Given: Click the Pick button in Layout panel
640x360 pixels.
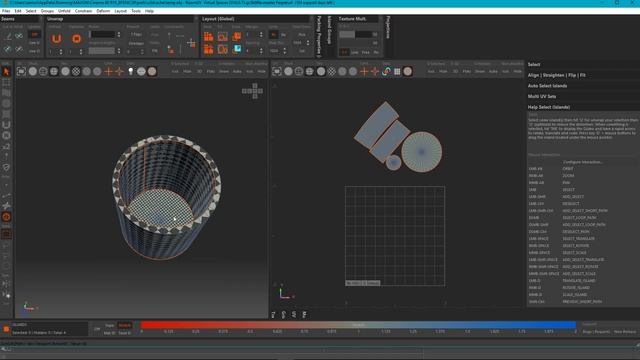Looking at the screenshot, I should 302,35.
